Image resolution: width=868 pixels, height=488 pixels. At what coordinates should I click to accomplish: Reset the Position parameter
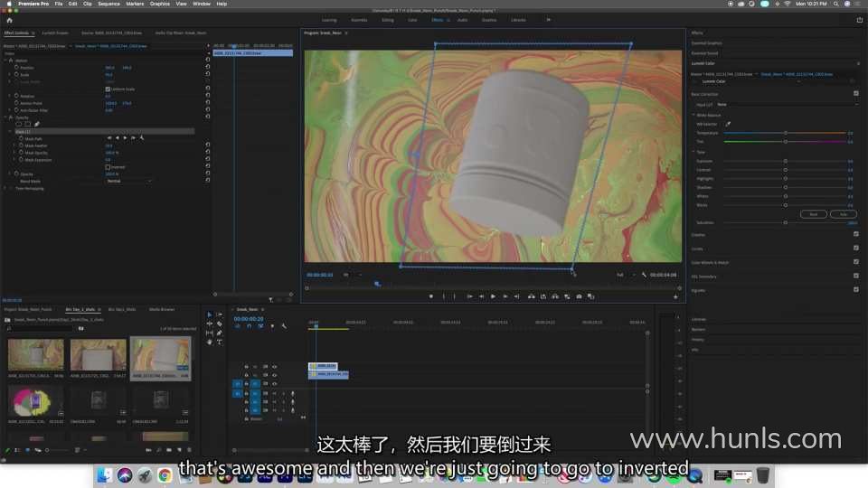pyautogui.click(x=208, y=68)
